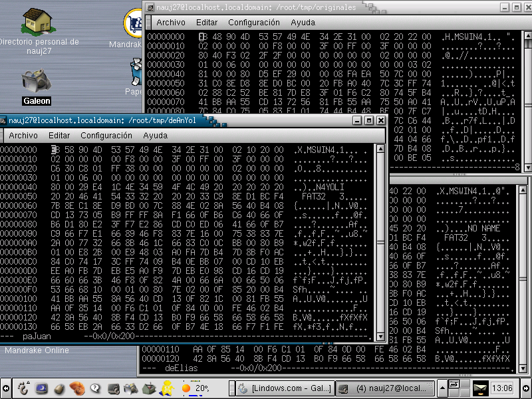Open Ayuda menu in deAnYol window
Image resolution: width=532 pixels, height=399 pixels.
155,136
